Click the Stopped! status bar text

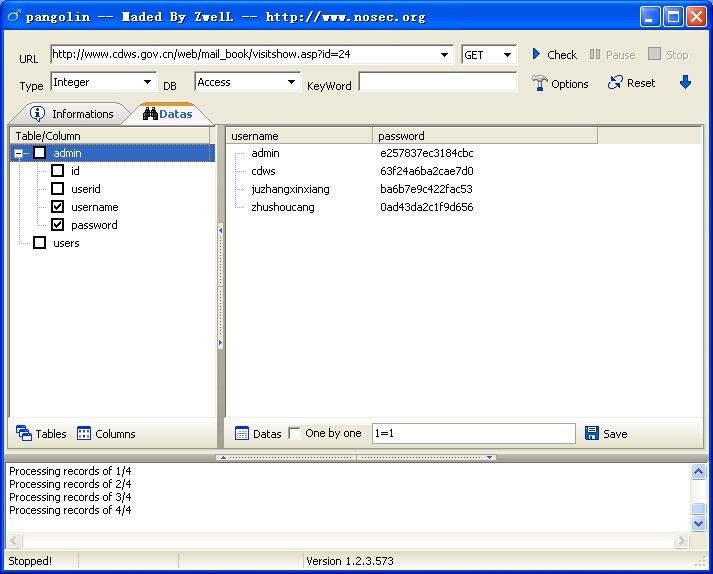[x=30, y=561]
